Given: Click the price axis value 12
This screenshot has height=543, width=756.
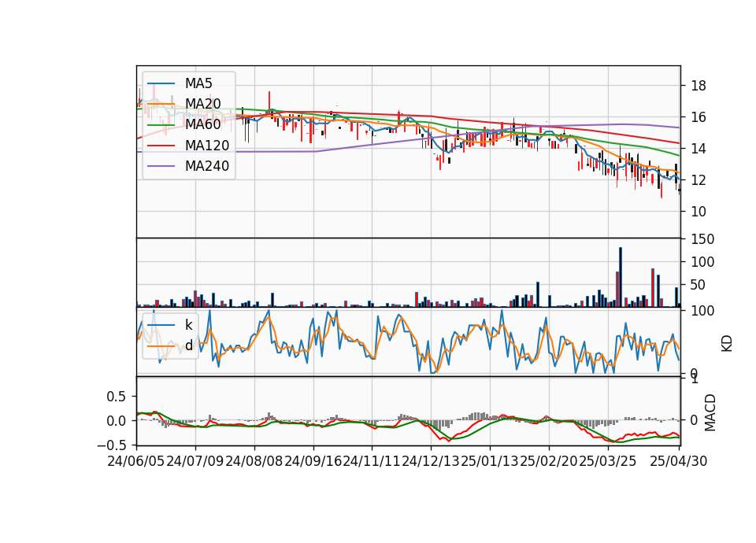Looking at the screenshot, I should click(699, 180).
